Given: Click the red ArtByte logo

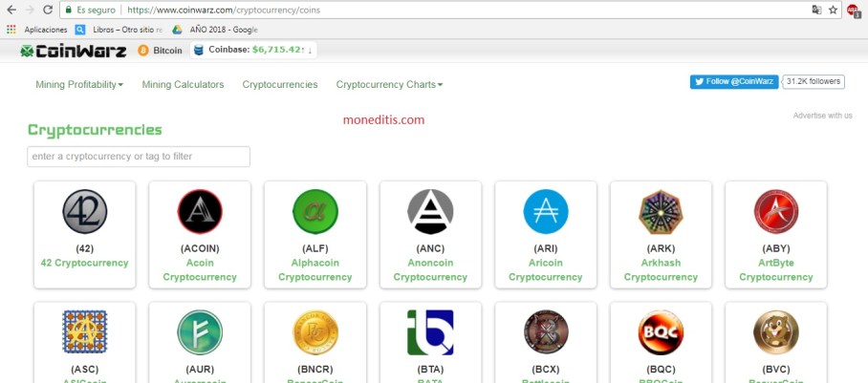Looking at the screenshot, I should [x=776, y=211].
